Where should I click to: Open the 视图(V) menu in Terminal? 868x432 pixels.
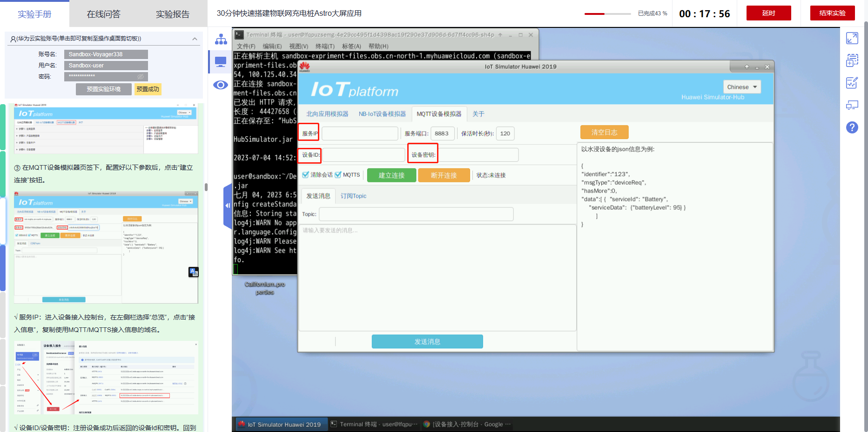click(299, 47)
